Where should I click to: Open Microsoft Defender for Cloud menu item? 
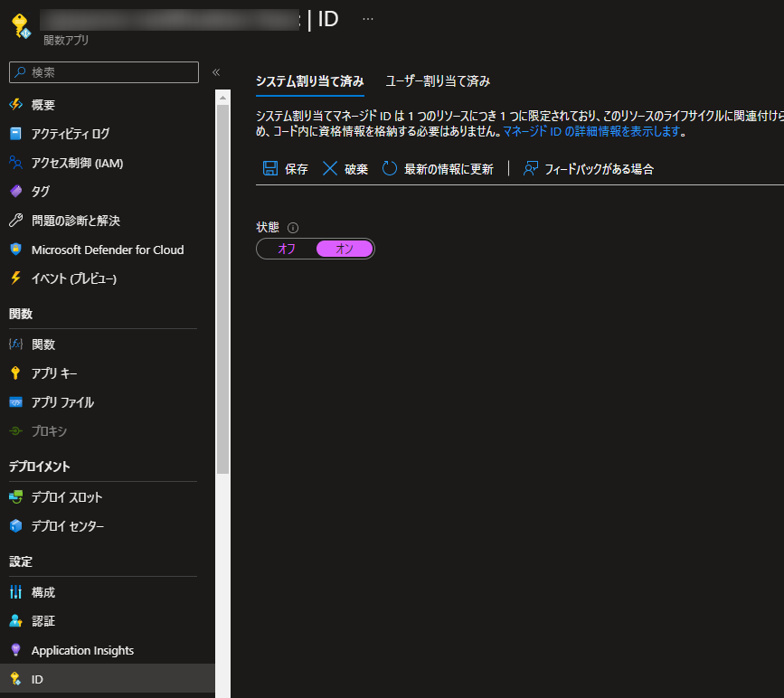pos(108,249)
